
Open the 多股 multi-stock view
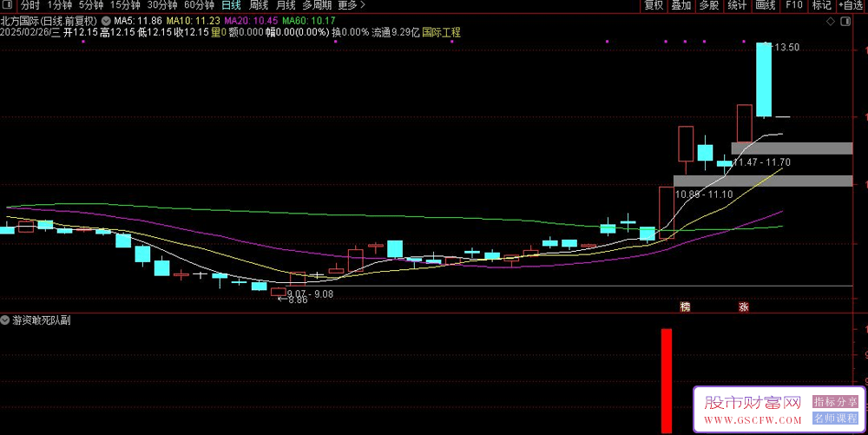(709, 5)
